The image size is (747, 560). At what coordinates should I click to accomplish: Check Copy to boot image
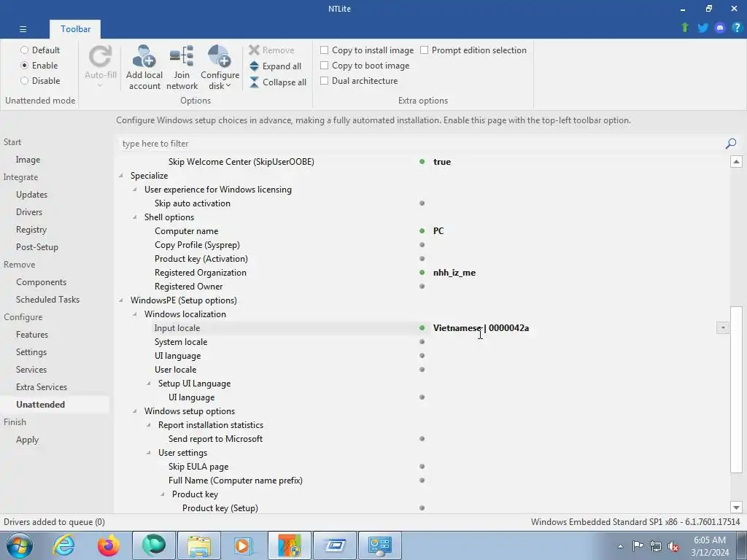coord(324,65)
